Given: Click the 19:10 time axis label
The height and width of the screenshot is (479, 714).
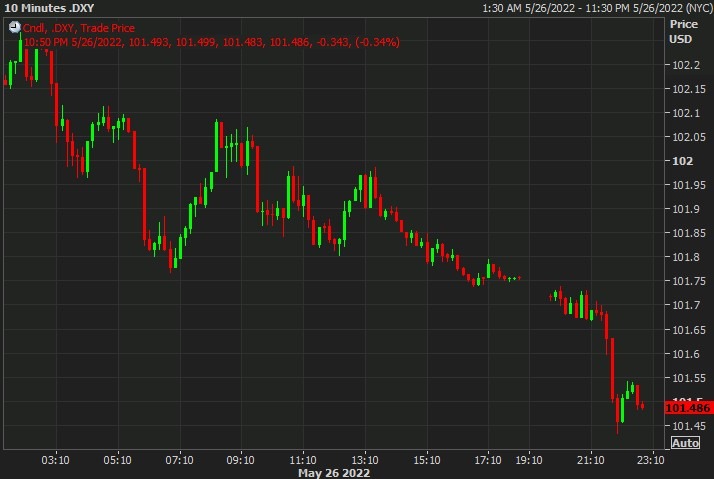Looking at the screenshot, I should 529,460.
